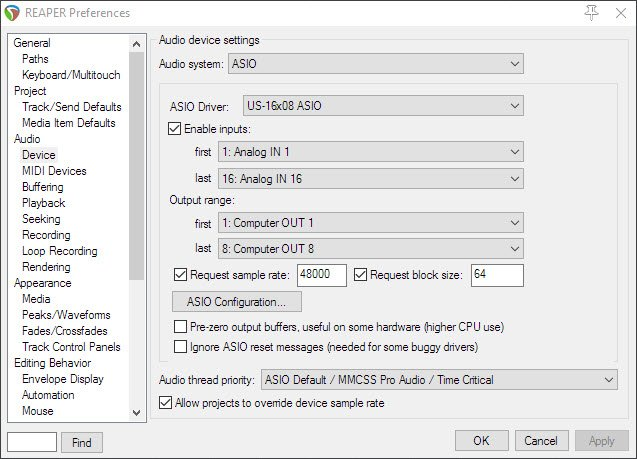This screenshot has width=637, height=459.
Task: Open Peaks/Waveforms page
Action: 66,315
